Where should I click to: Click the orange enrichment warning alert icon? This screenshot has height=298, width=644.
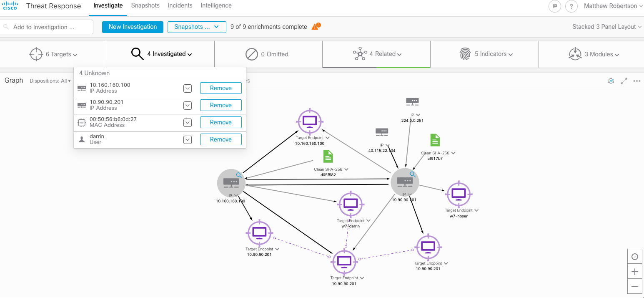316,27
